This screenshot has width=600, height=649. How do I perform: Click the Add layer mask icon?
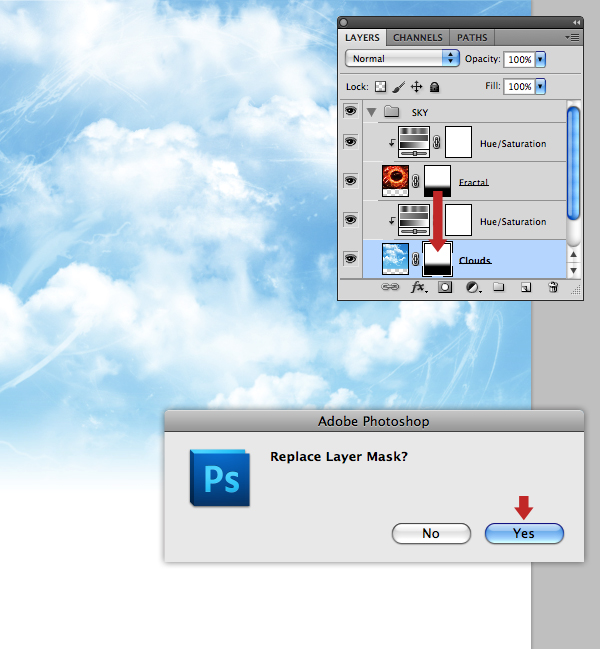pos(445,287)
